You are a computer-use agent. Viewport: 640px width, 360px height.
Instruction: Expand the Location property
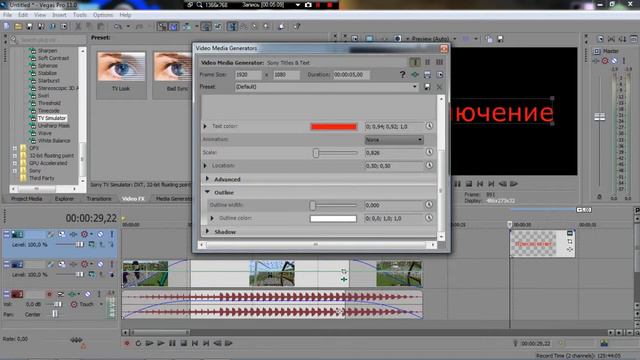tap(205, 166)
